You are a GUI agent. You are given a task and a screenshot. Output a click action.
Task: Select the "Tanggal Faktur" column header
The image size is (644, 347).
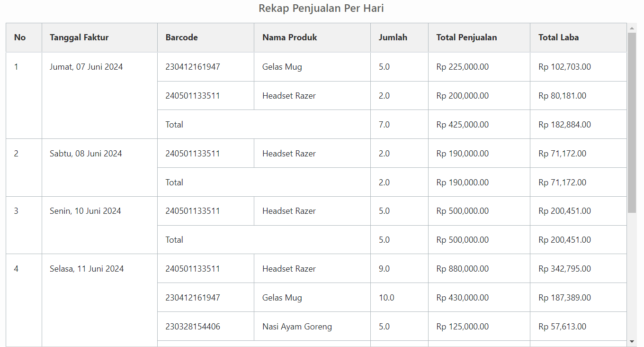pyautogui.click(x=79, y=37)
